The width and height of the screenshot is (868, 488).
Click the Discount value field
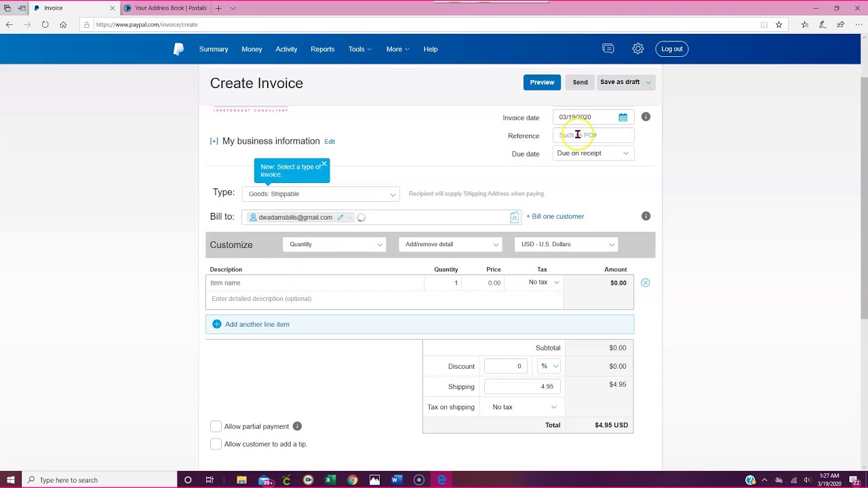click(x=506, y=366)
